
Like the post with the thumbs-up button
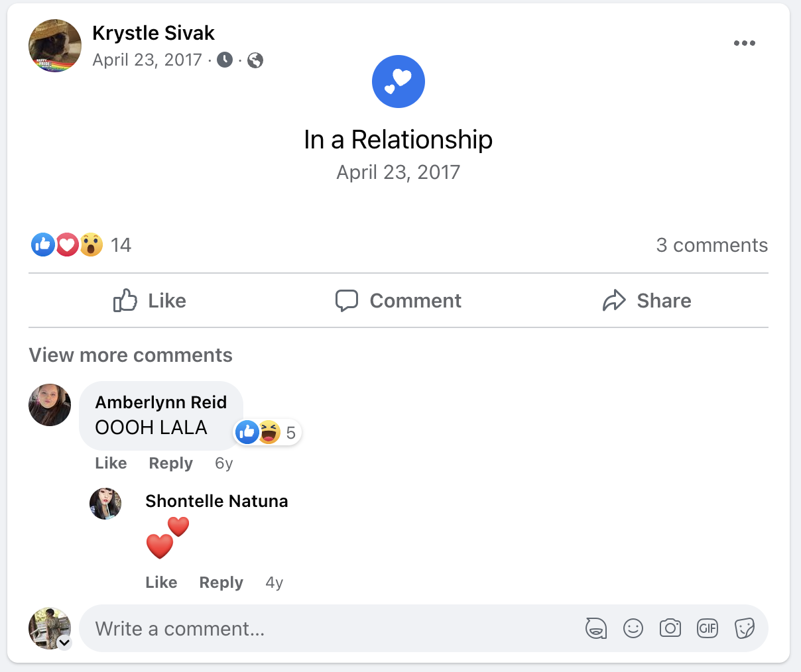pyautogui.click(x=149, y=301)
